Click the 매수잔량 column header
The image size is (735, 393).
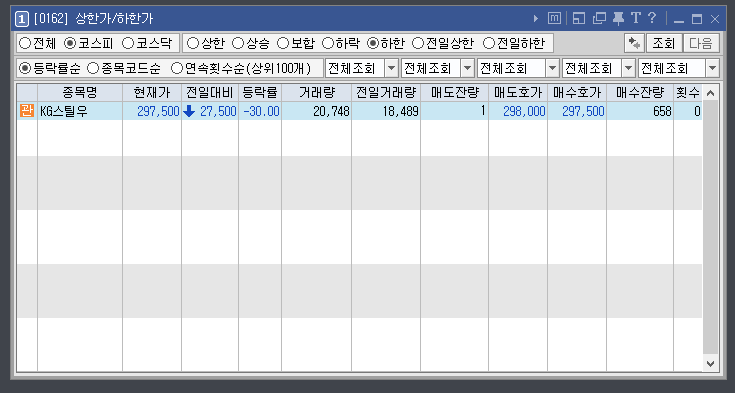tap(640, 93)
